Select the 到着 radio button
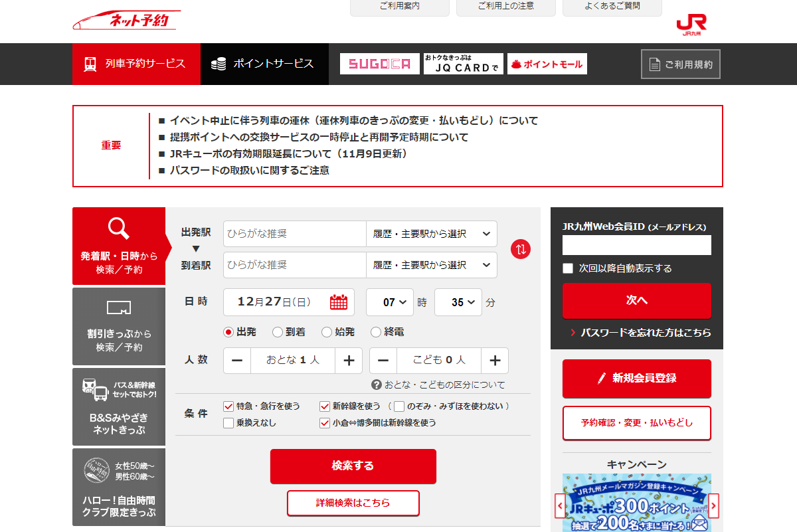This screenshot has width=797, height=532. point(278,331)
